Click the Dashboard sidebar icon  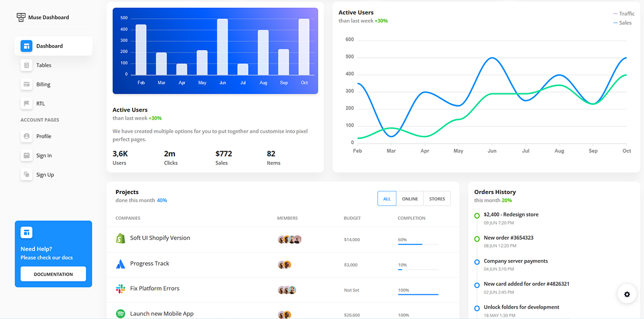[x=26, y=46]
